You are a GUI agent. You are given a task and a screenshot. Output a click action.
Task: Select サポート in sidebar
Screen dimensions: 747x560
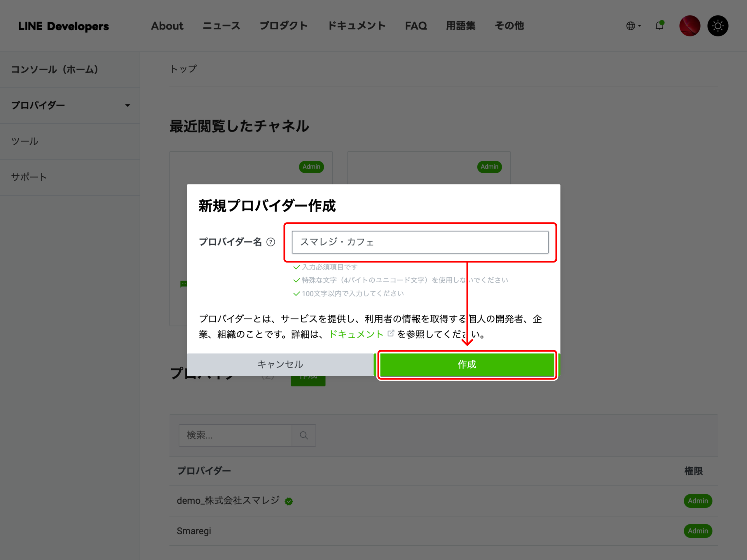coord(70,177)
